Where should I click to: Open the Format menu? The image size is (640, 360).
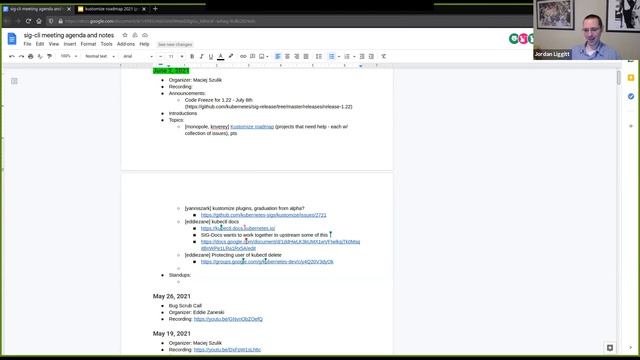click(x=88, y=44)
